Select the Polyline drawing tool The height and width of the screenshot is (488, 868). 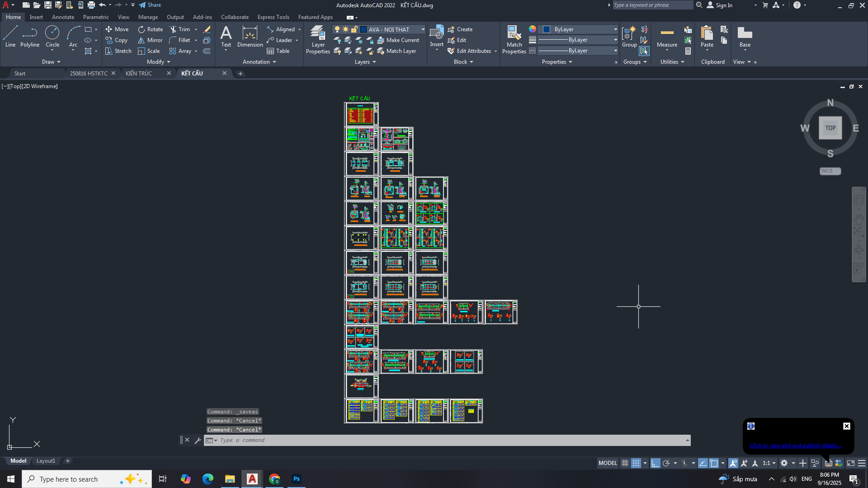point(30,36)
